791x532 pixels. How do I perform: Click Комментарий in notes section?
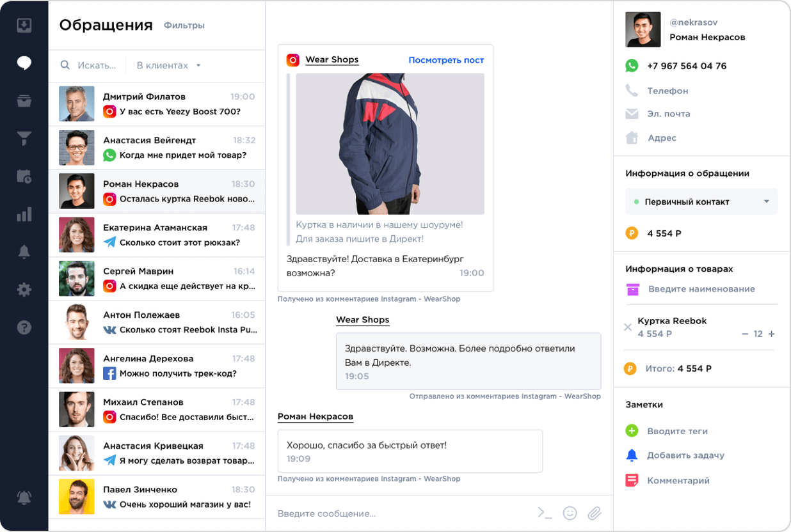(678, 480)
